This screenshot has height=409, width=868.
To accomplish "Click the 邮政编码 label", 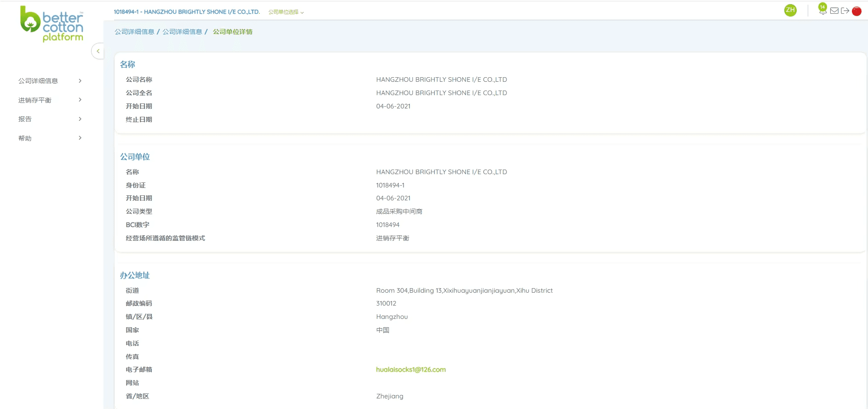I will tap(139, 303).
